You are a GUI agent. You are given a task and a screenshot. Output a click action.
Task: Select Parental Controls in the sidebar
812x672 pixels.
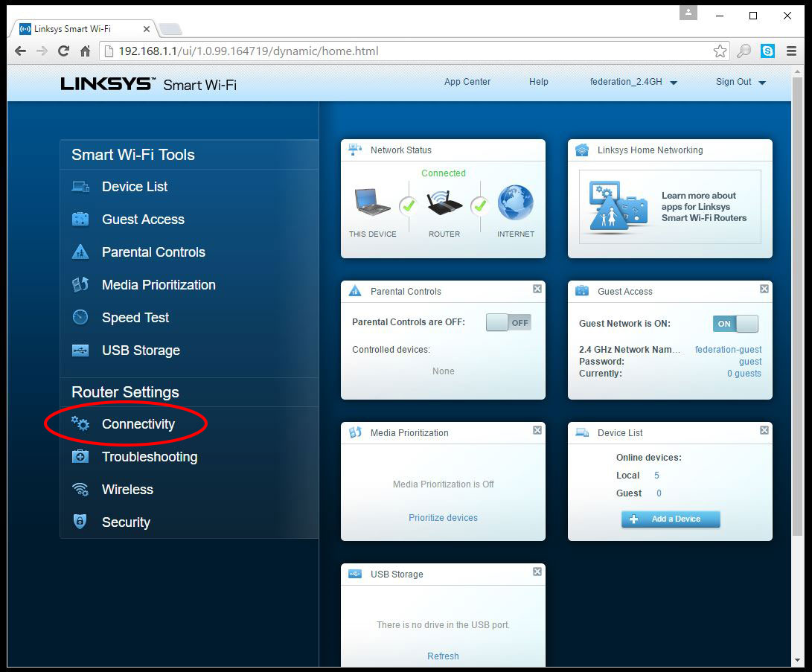(153, 252)
